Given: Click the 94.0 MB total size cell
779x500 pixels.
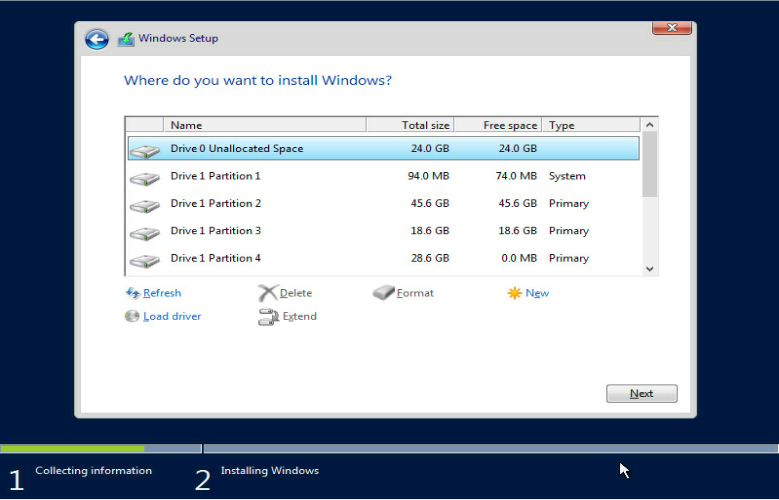Looking at the screenshot, I should (428, 176).
